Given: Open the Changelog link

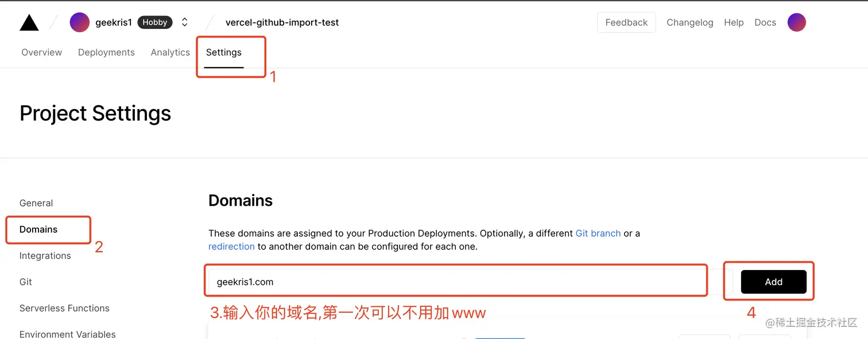Looking at the screenshot, I should point(689,22).
